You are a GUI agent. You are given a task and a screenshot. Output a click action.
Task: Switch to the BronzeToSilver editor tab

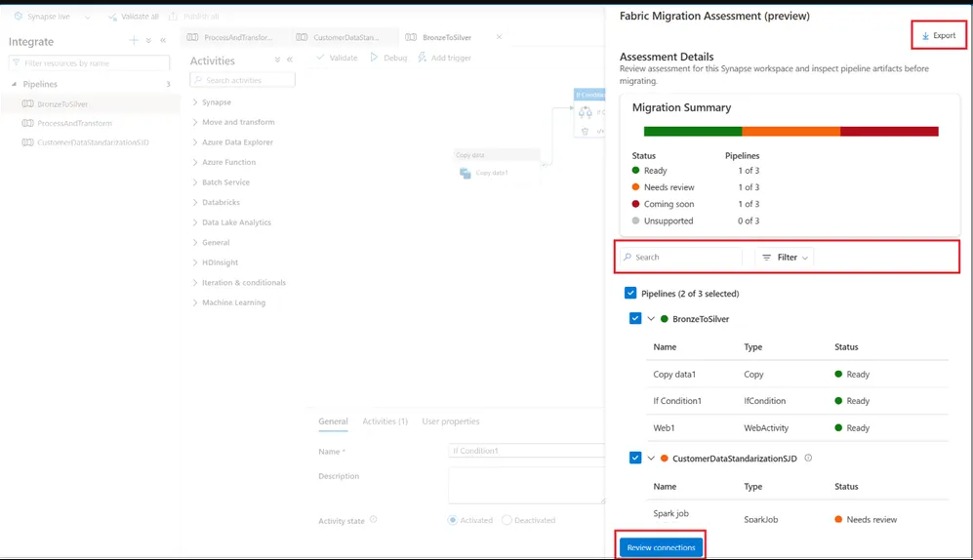447,37
